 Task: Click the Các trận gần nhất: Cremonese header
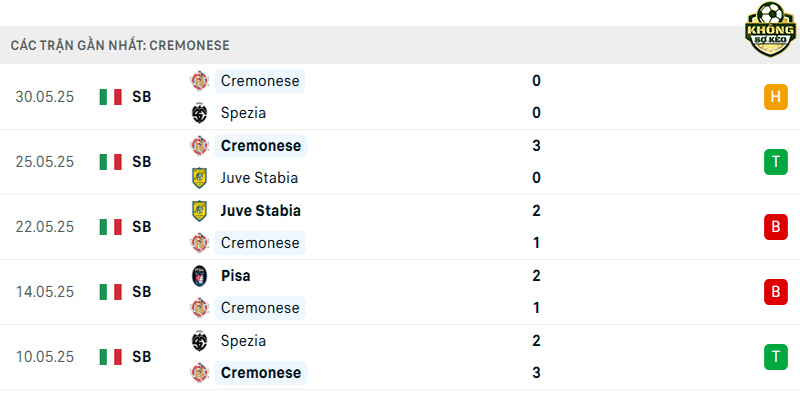pyautogui.click(x=120, y=45)
